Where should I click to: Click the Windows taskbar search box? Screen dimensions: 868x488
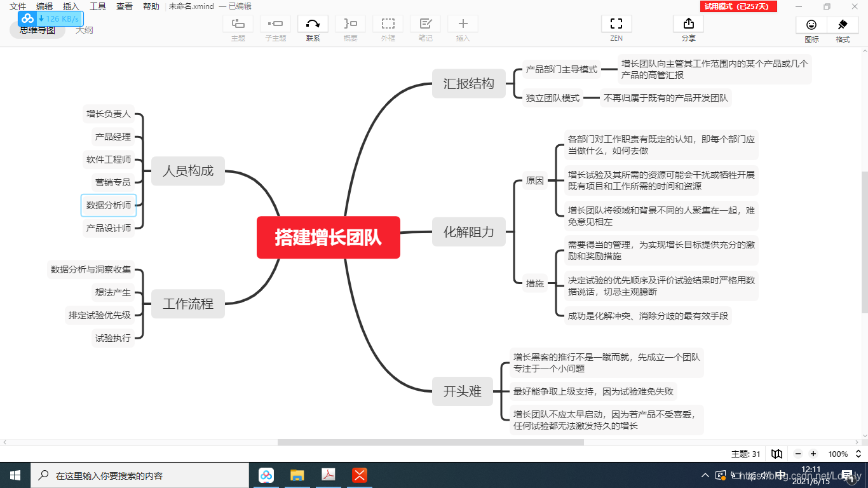click(140, 475)
